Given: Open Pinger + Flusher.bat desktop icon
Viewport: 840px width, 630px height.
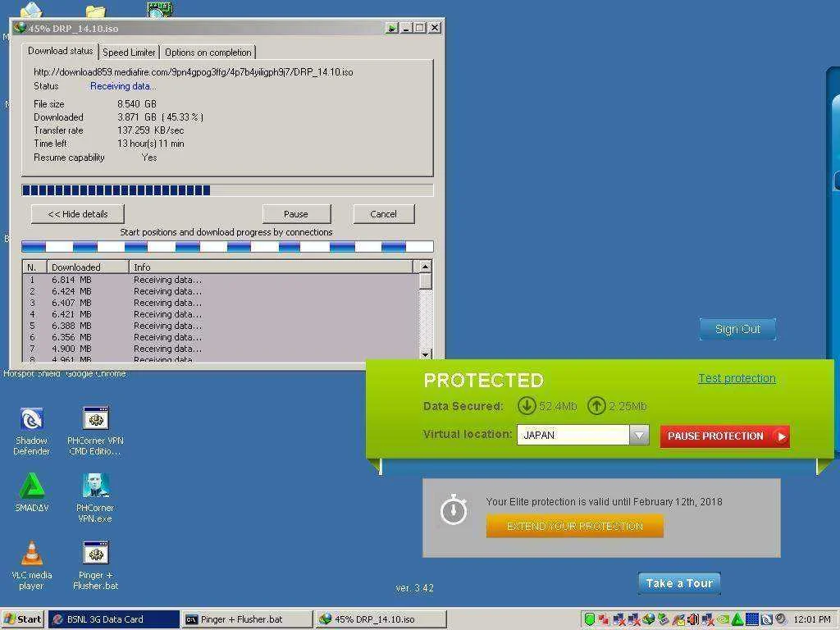Looking at the screenshot, I should [x=95, y=566].
